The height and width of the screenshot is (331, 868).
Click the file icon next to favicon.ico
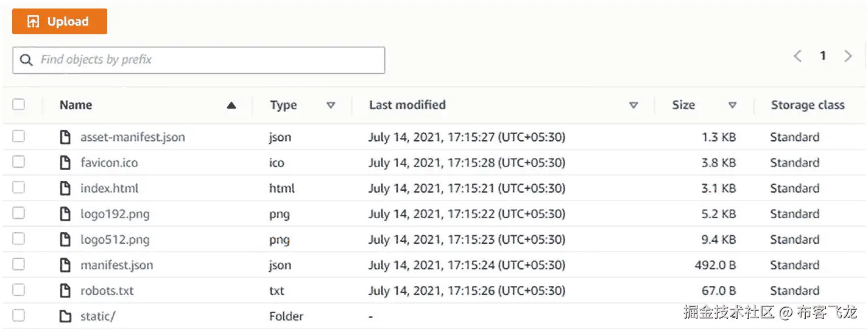[65, 163]
